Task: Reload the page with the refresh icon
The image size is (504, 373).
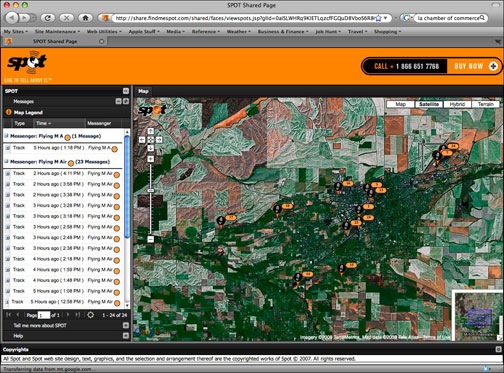Action: 48,18
